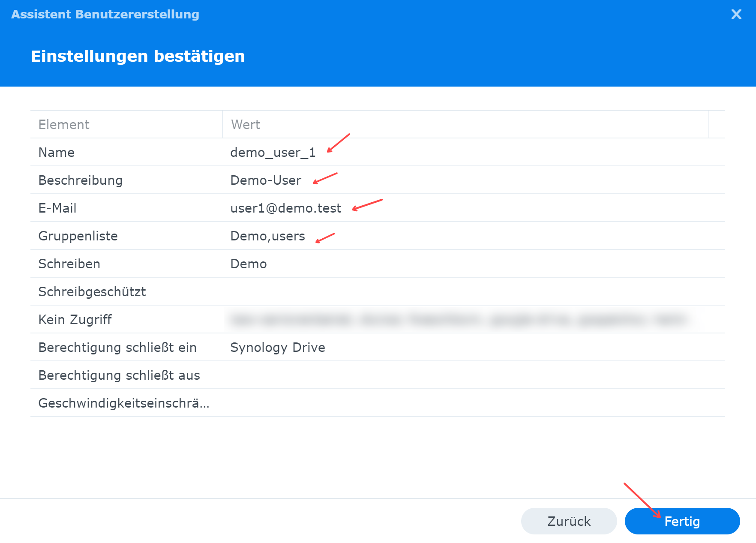Click the Demo,users group value
This screenshot has width=756, height=543.
click(x=267, y=236)
